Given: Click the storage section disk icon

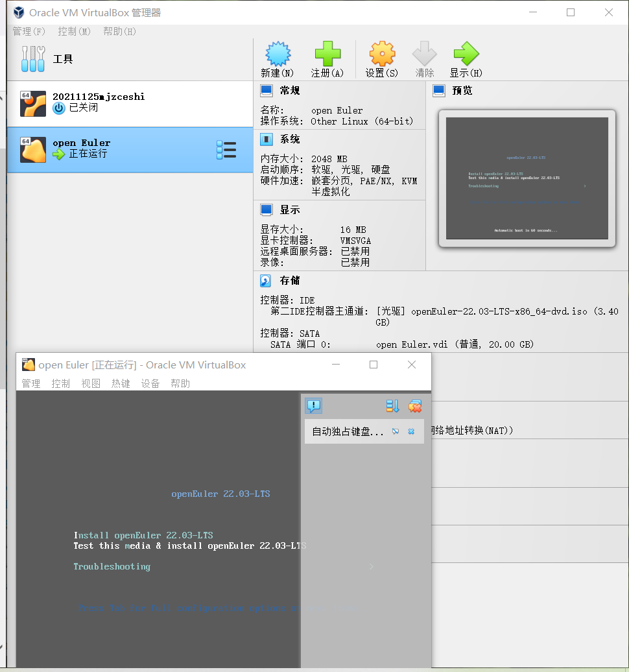Looking at the screenshot, I should tap(266, 281).
